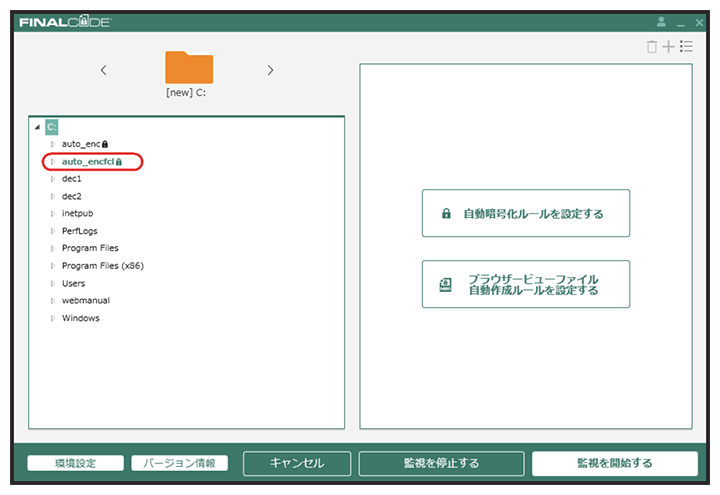Click 監視を開始する button

pyautogui.click(x=615, y=463)
